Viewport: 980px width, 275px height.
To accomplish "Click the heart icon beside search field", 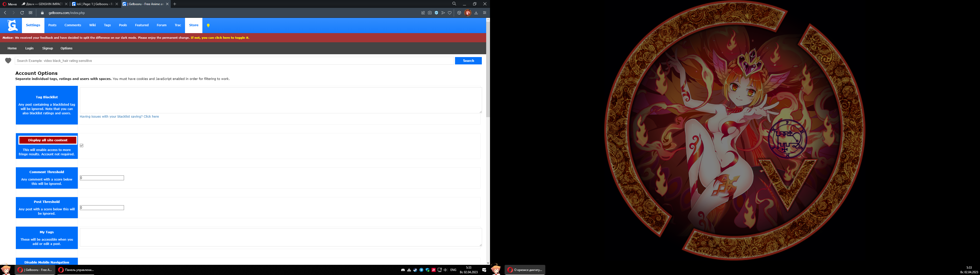I will point(8,61).
